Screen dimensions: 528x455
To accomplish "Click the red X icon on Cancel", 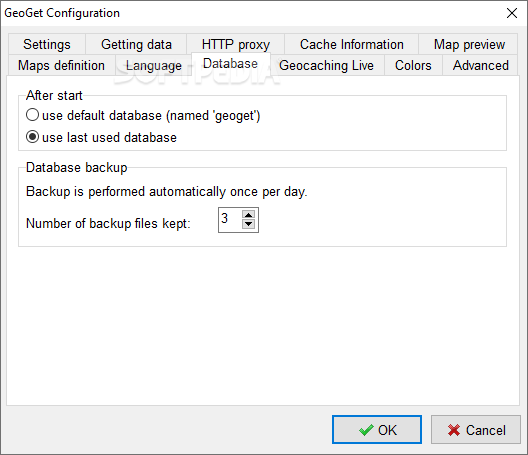I will click(454, 430).
